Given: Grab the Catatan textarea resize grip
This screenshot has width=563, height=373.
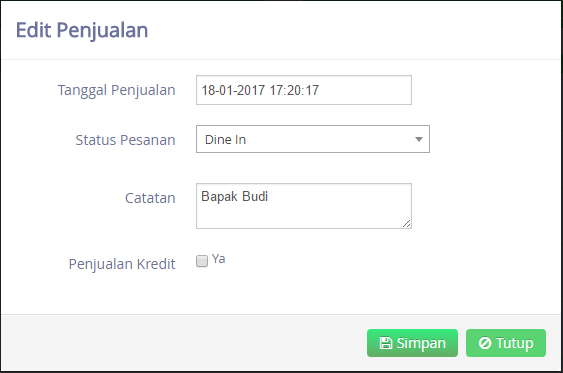Looking at the screenshot, I should [406, 224].
